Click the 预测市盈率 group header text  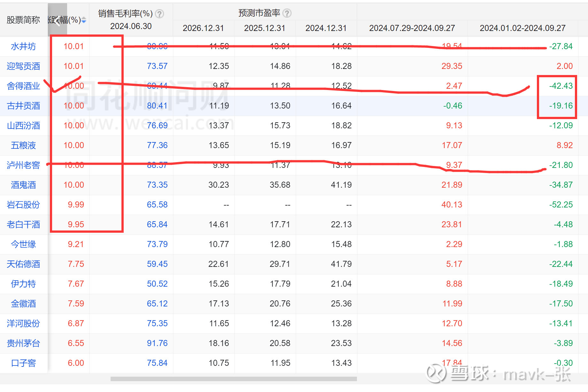259,13
